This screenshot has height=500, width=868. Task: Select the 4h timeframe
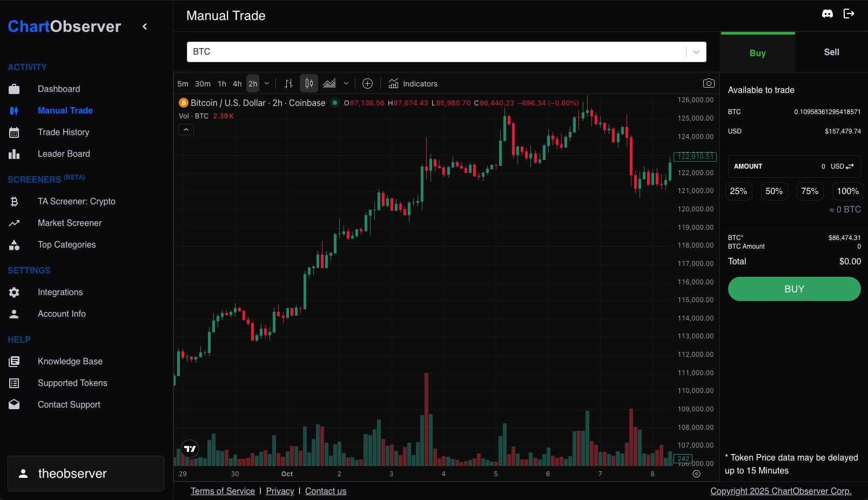tap(237, 84)
